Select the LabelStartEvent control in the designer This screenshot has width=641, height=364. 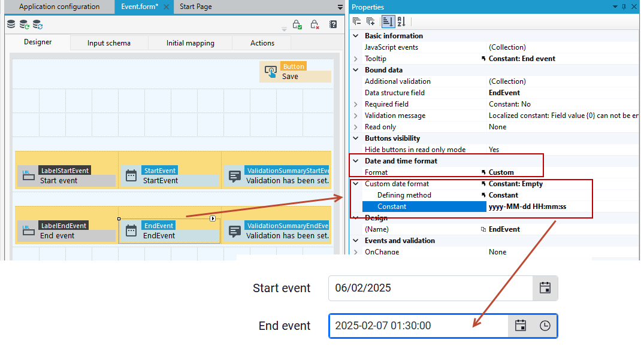click(67, 175)
